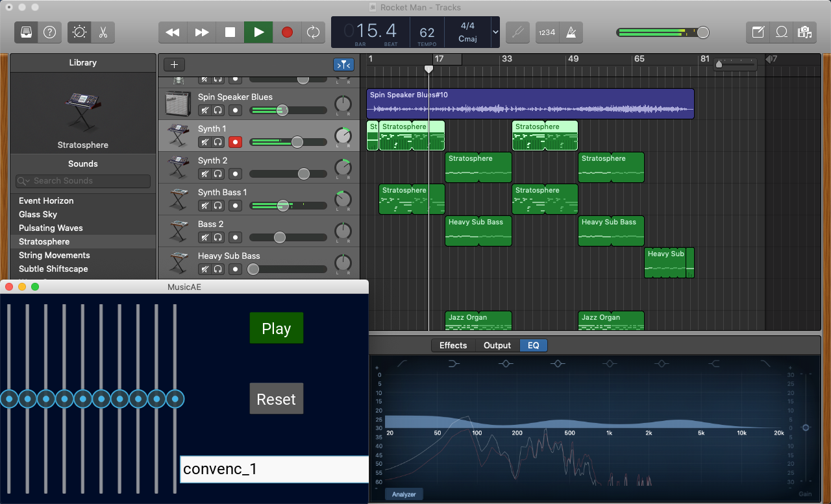831x504 pixels.
Task: Open the 4/4 Cmaj key signature popup
Action: [467, 32]
